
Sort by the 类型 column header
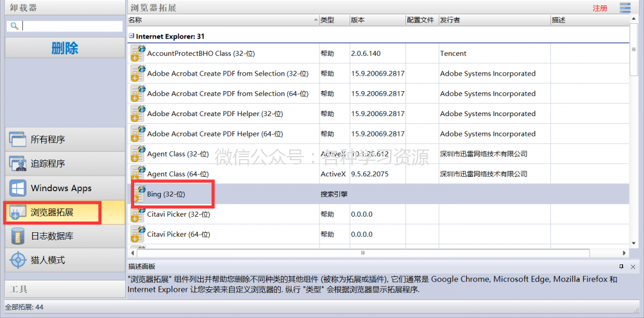coord(335,20)
